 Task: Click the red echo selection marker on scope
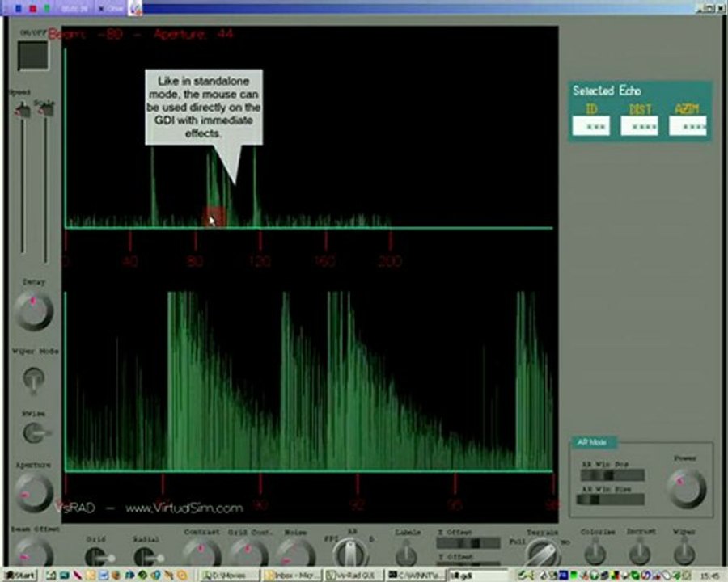click(214, 217)
